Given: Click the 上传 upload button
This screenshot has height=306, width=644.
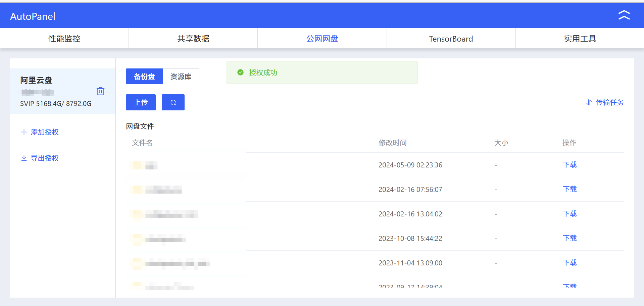Looking at the screenshot, I should coord(141,102).
